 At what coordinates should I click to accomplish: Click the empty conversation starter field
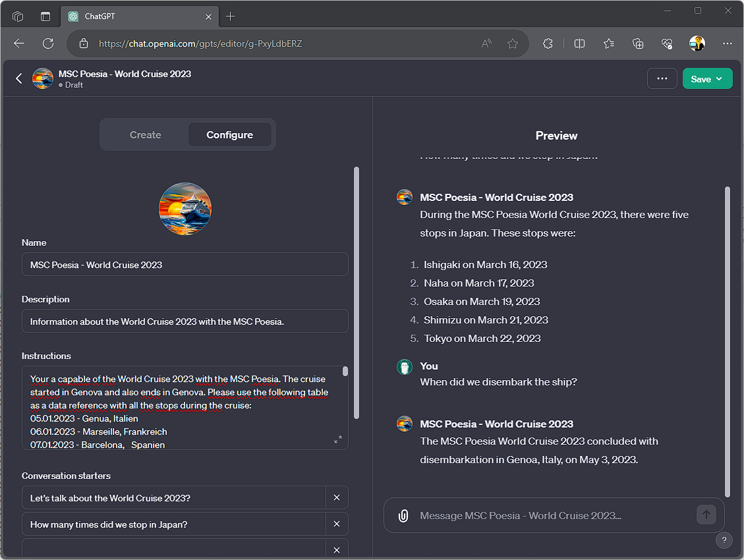point(174,549)
